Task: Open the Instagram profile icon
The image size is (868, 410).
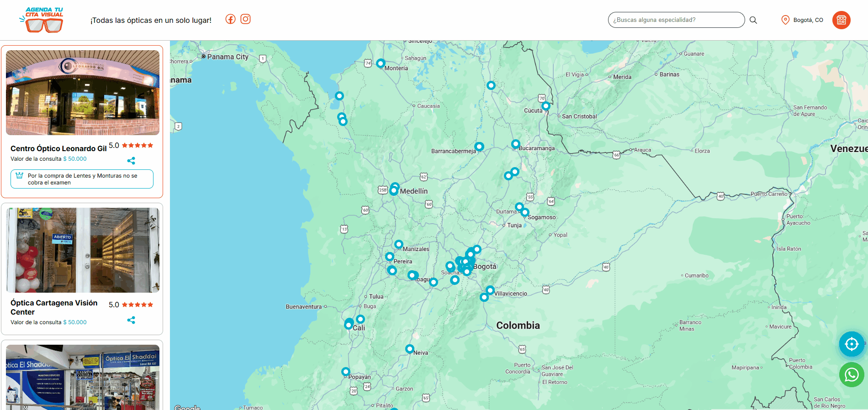Action: (x=245, y=19)
